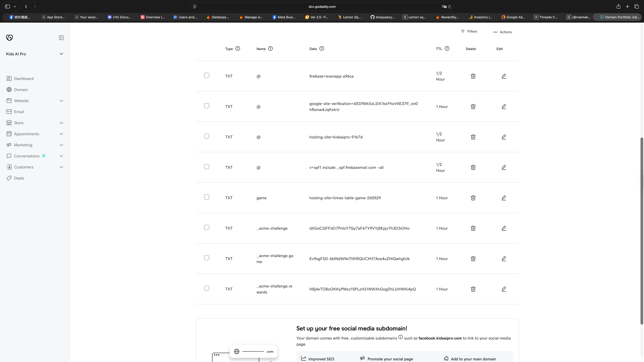Switch to the Meta Busi... browser tab
Viewport: 644px width, 362px height.
pyautogui.click(x=284, y=17)
